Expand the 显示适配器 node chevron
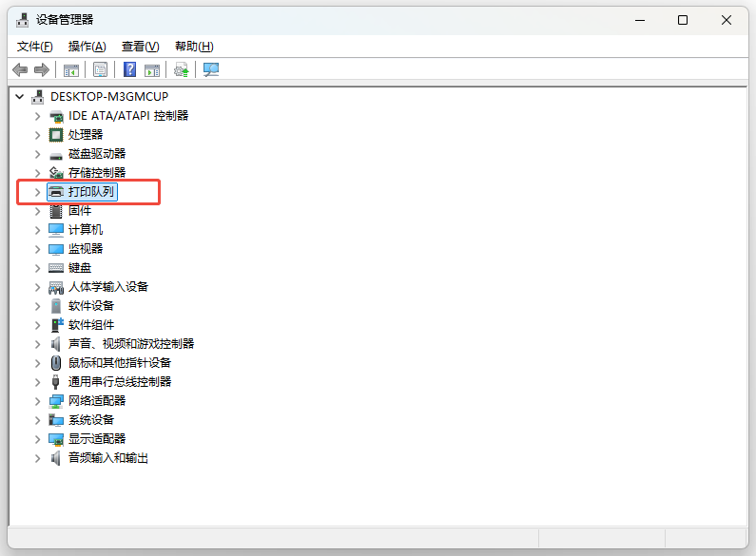Image resolution: width=756 pixels, height=556 pixels. (38, 439)
